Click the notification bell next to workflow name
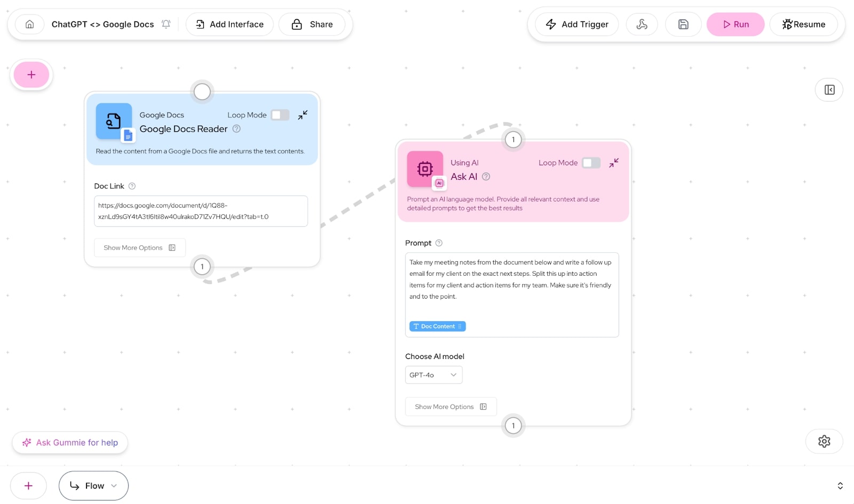This screenshot has height=504, width=854. coord(166,24)
